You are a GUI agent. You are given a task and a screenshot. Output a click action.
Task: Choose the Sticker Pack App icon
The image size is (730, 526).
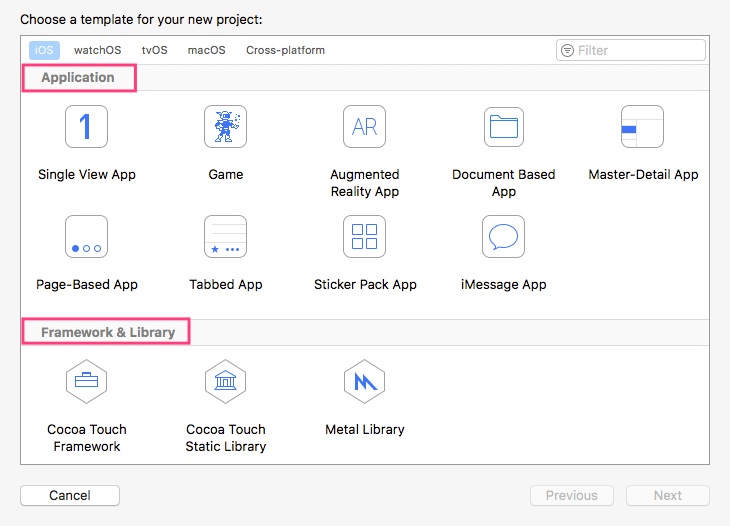coord(365,236)
